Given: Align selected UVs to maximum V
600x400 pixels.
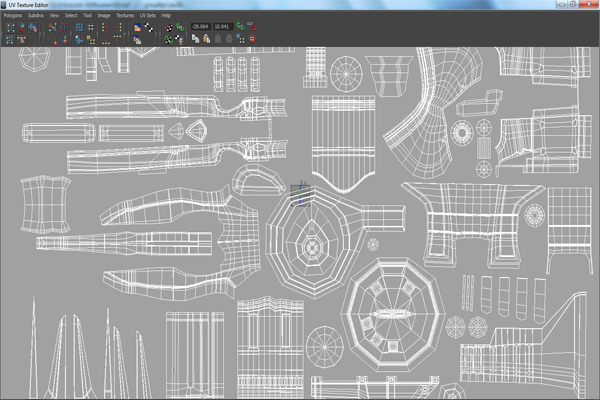Looking at the screenshot, I should (x=117, y=39).
